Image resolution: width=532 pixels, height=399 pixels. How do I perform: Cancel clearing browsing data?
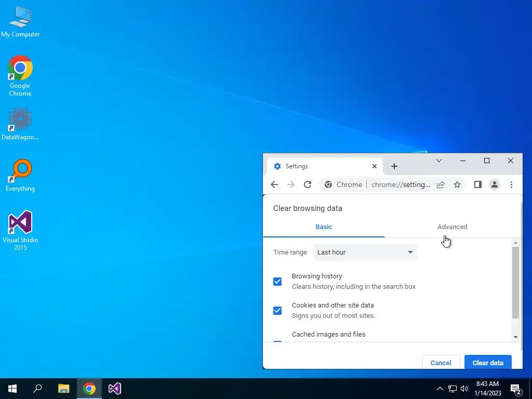click(441, 363)
